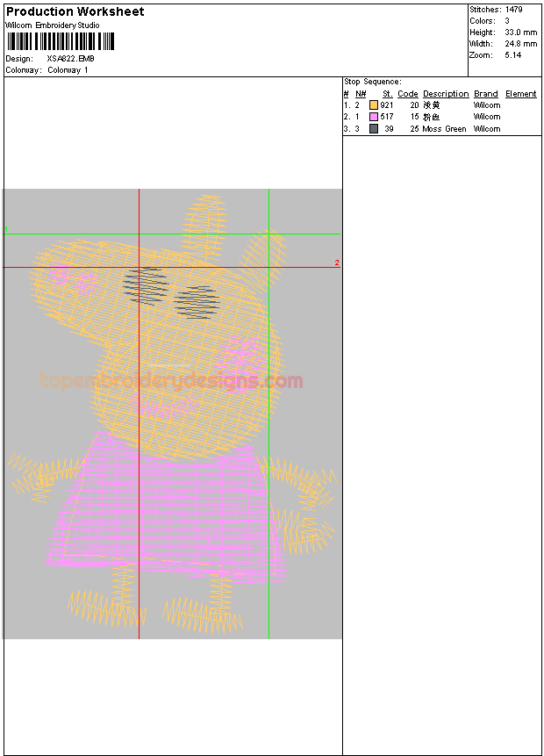Image resolution: width=544 pixels, height=756 pixels.
Task: Click the 'Design:' label
Action: point(19,58)
